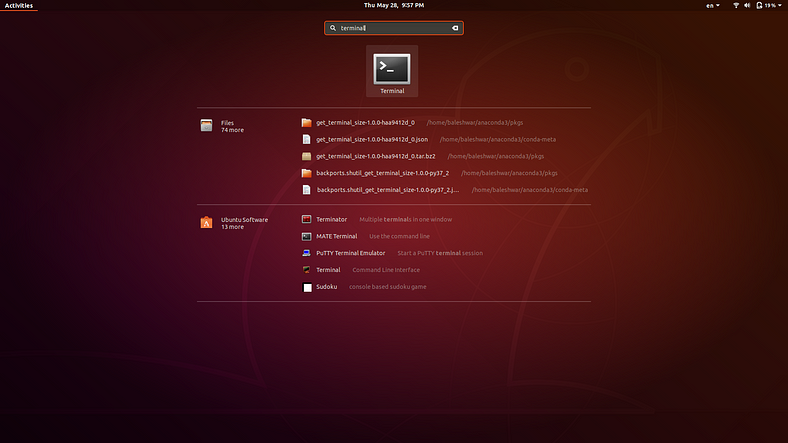Click the Sudoku app icon
The width and height of the screenshot is (788, 443).
coord(307,287)
